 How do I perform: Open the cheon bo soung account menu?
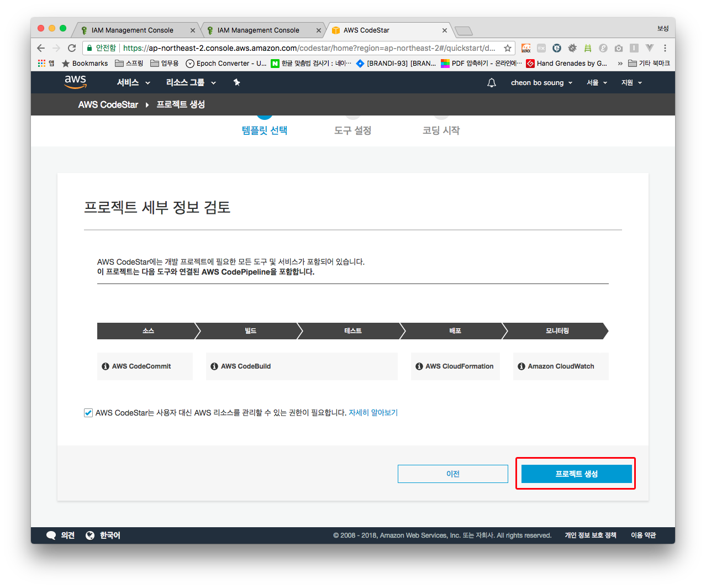point(541,83)
